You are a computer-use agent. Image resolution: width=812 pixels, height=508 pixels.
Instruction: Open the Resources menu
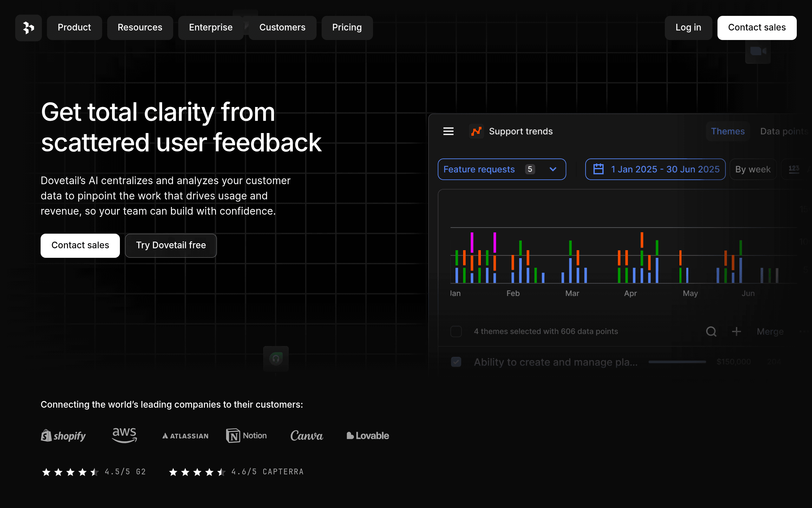point(140,28)
